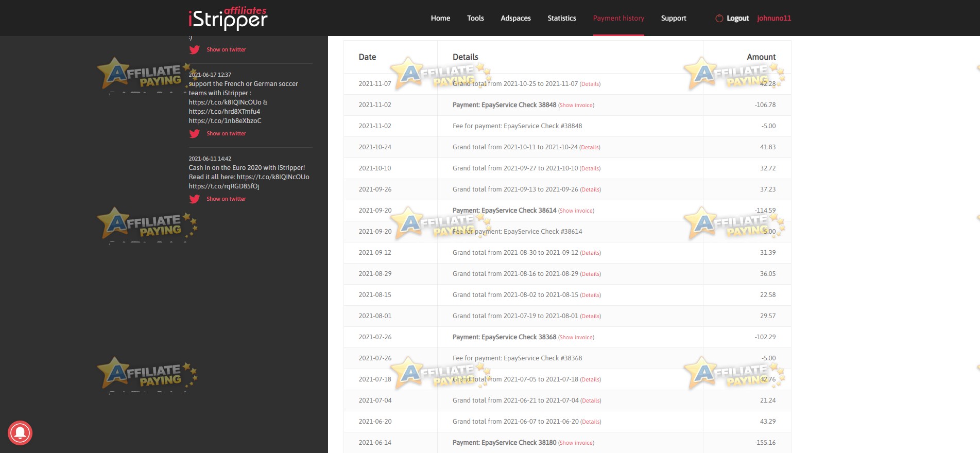
Task: Click tweet text 'Cash in on the Euro 2020'
Action: pos(249,177)
